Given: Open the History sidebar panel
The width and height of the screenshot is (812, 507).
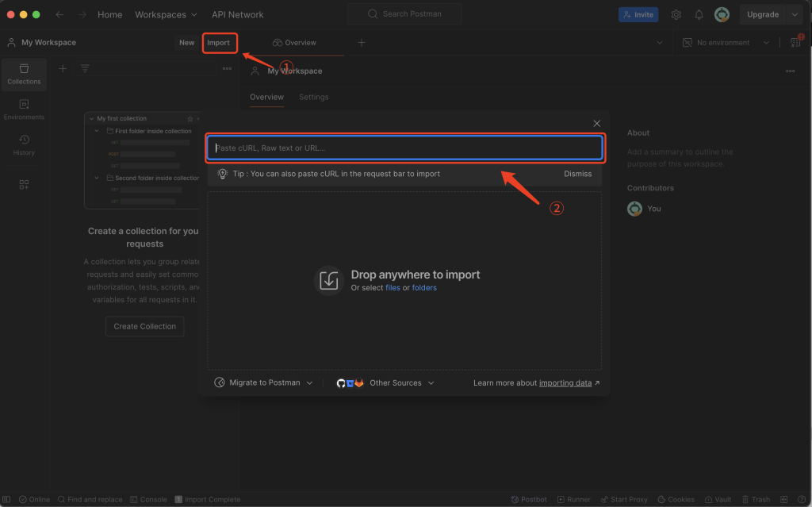Looking at the screenshot, I should pos(24,145).
